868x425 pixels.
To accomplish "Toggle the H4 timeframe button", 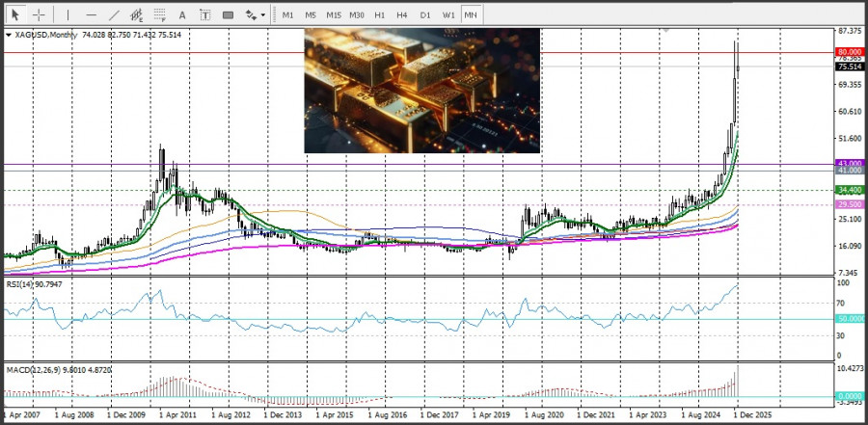I will click(401, 14).
